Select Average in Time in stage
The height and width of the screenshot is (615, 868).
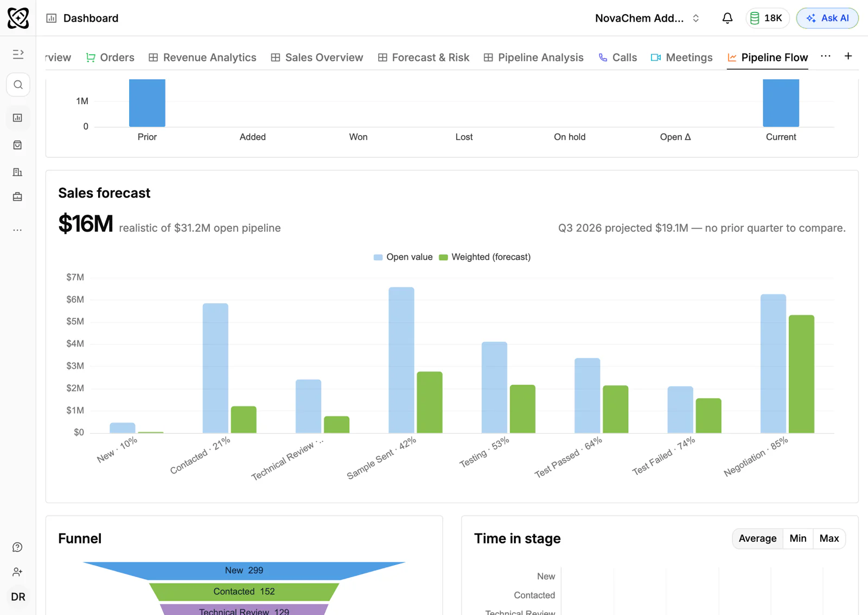[x=757, y=539]
